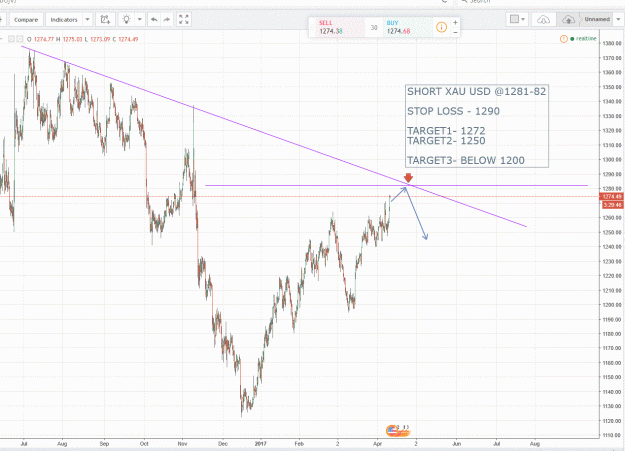Viewport: 625px width, 451px height.
Task: Click the undo arrow icon
Action: point(154,20)
